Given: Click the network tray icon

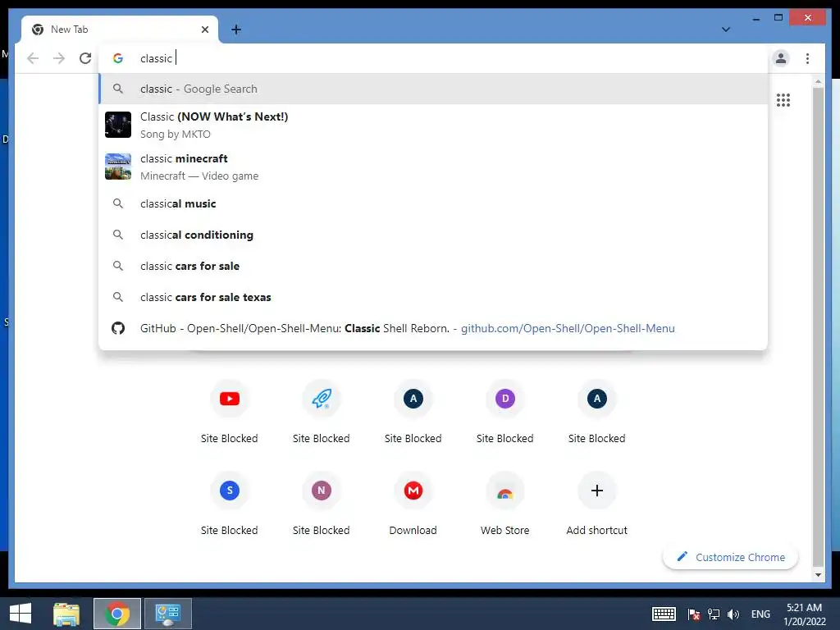Looking at the screenshot, I should pos(714,614).
